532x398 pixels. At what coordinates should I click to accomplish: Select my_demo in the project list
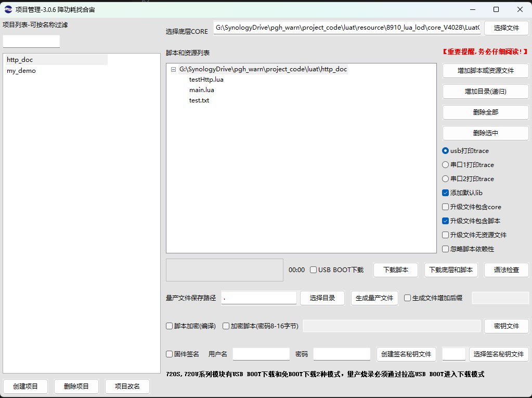[21, 71]
